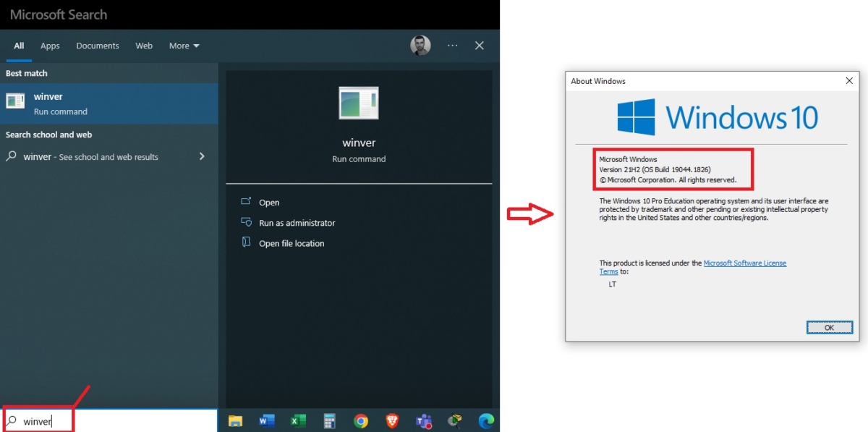Click the Open command icon
The image size is (868, 432).
tap(246, 202)
